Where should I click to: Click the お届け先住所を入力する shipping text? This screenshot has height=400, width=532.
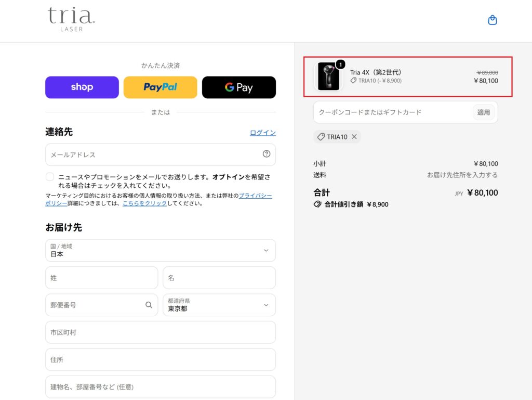[462, 175]
